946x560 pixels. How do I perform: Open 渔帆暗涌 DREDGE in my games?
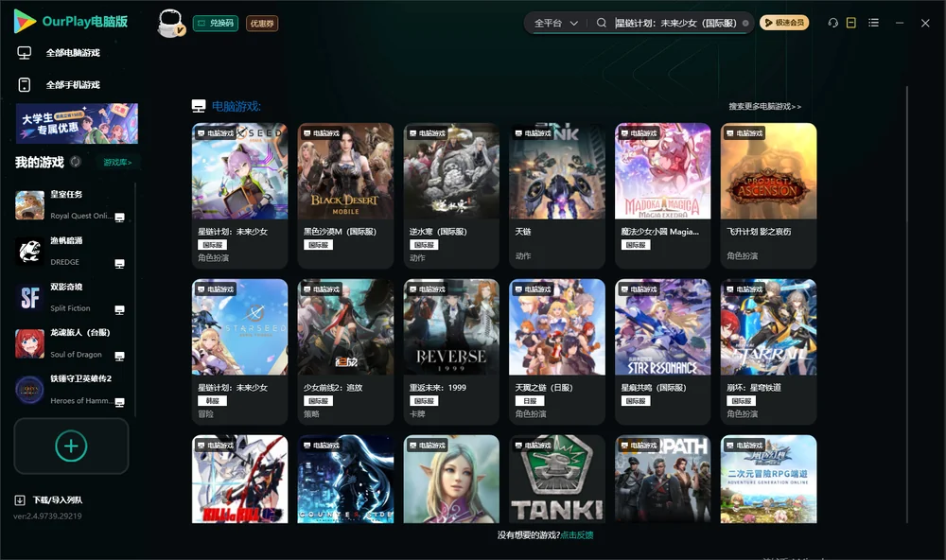(70, 251)
